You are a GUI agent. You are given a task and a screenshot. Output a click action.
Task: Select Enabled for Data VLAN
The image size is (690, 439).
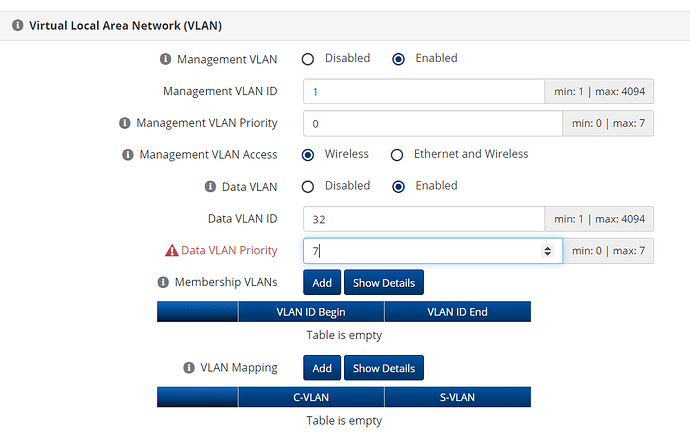[x=399, y=187]
